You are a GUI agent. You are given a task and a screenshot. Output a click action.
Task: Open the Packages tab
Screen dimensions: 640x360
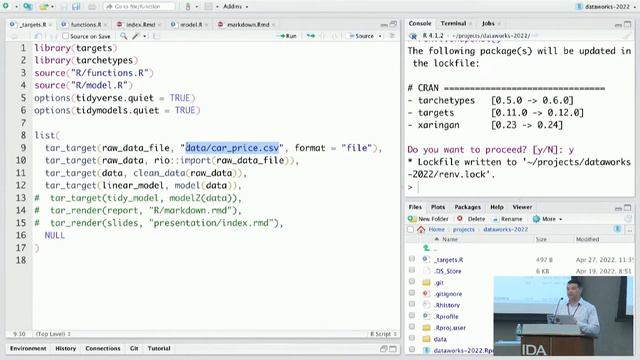(468, 207)
